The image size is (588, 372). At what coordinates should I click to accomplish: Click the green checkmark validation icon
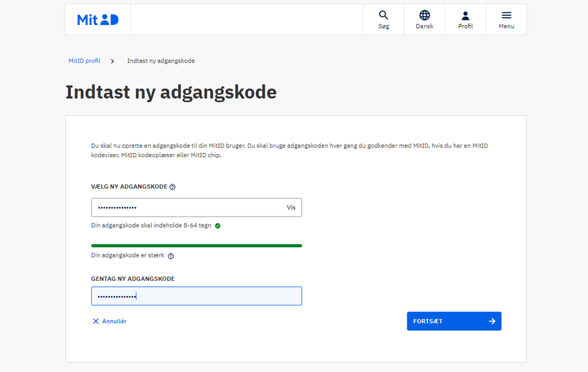(x=218, y=226)
